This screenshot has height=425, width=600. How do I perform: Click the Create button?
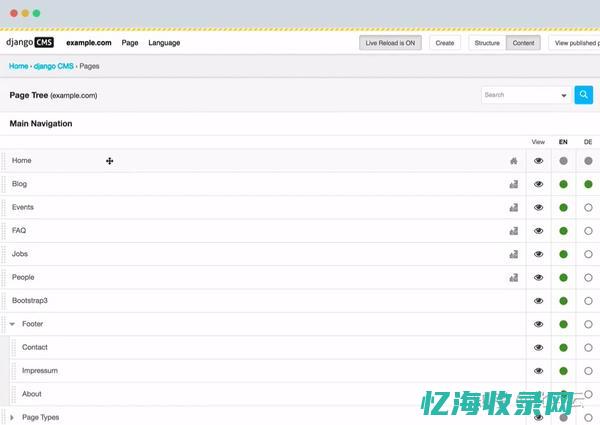click(445, 43)
